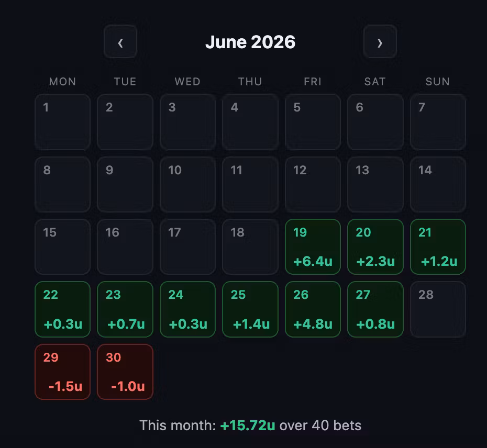Click day 17 in the calendar

[x=187, y=247]
